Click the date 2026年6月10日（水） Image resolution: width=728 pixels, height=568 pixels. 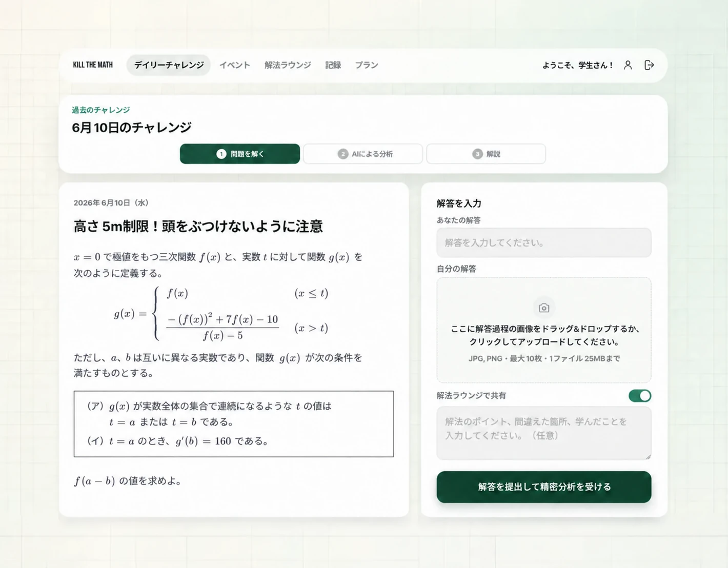(111, 202)
